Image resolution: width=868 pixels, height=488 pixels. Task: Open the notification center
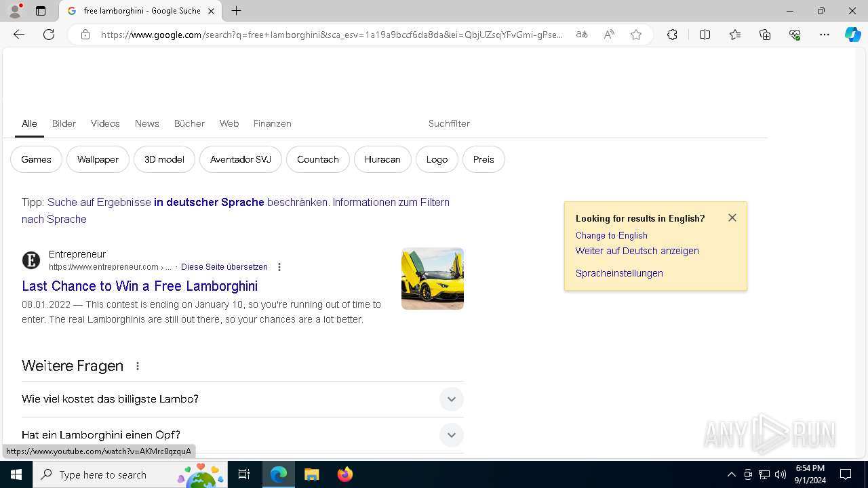(846, 474)
